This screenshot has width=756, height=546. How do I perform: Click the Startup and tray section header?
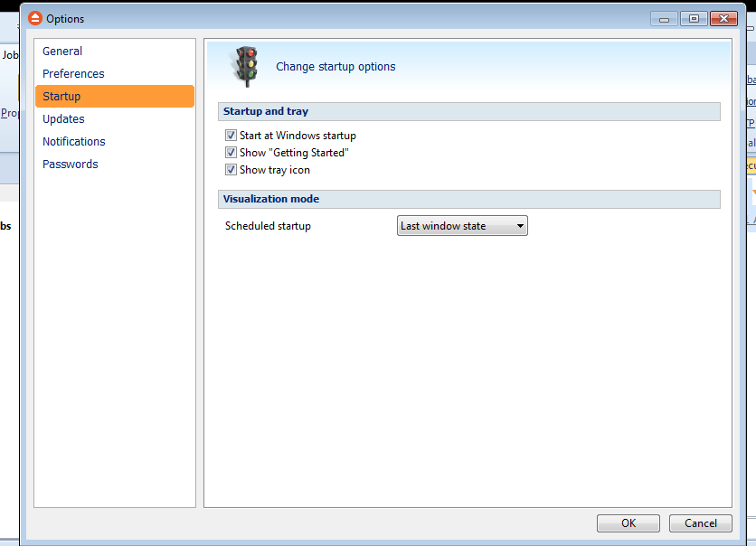tap(266, 111)
